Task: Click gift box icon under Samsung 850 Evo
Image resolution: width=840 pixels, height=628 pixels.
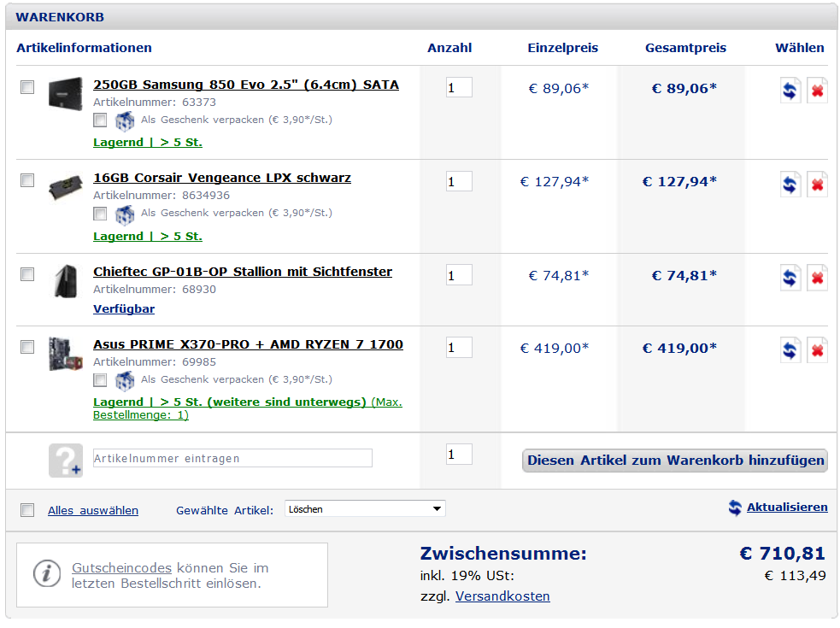Action: [x=124, y=120]
